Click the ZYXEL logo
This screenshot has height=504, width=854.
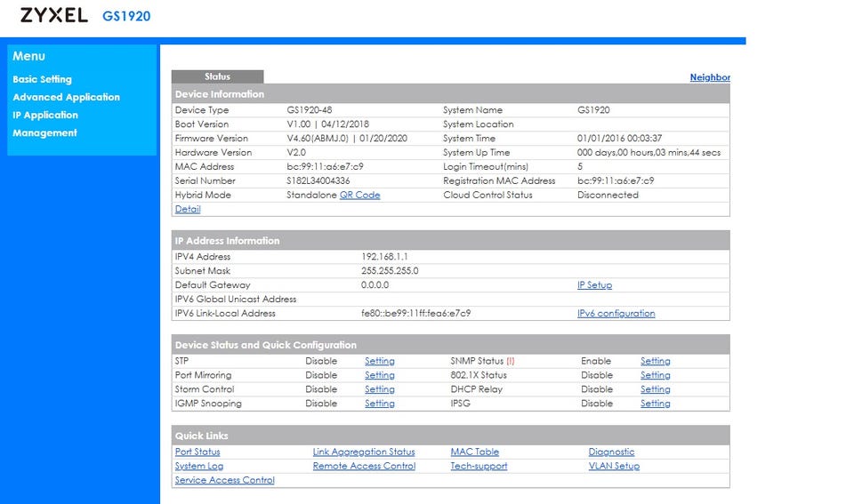(x=54, y=15)
